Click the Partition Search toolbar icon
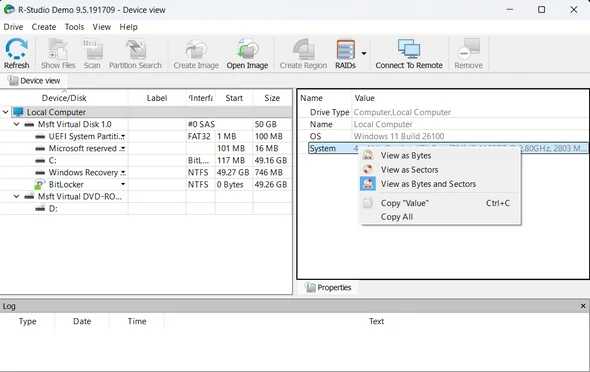 coord(135,49)
